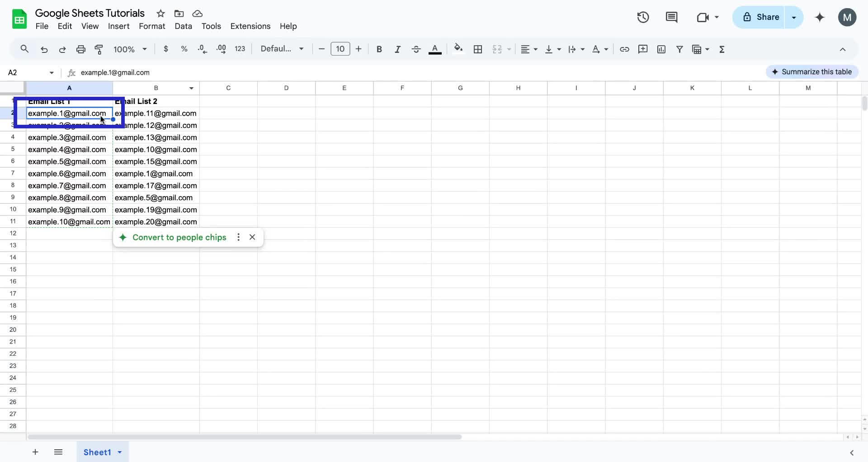Insert a link
The height and width of the screenshot is (462, 868).
624,49
